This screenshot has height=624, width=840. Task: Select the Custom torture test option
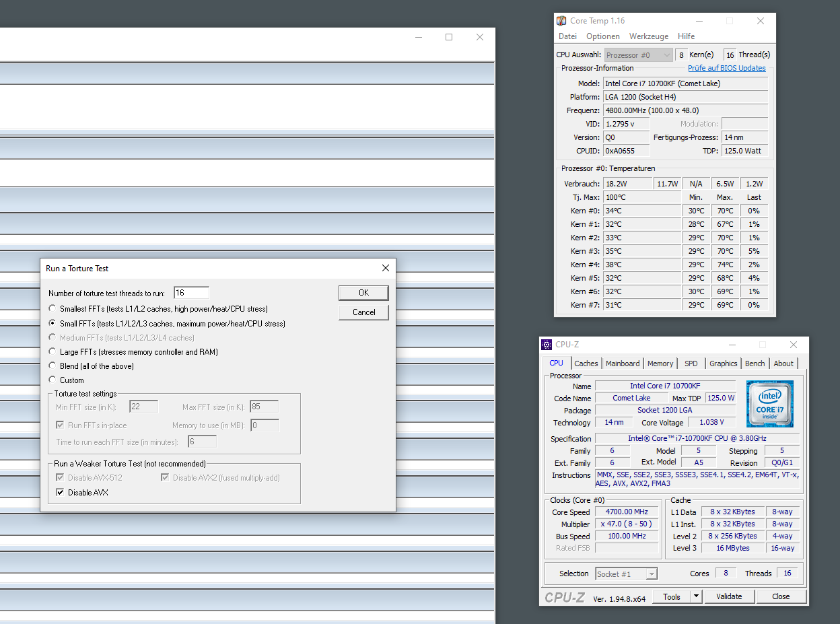pos(53,380)
